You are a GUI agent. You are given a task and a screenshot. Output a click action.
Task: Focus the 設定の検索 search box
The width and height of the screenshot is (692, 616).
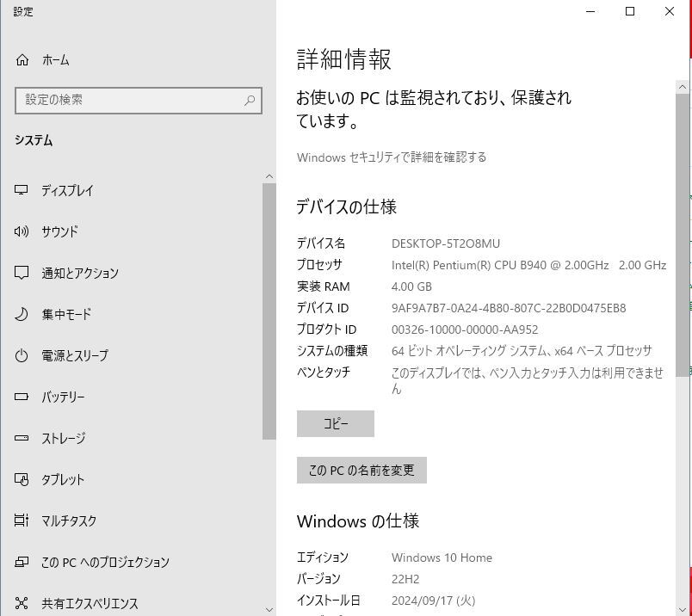point(139,101)
